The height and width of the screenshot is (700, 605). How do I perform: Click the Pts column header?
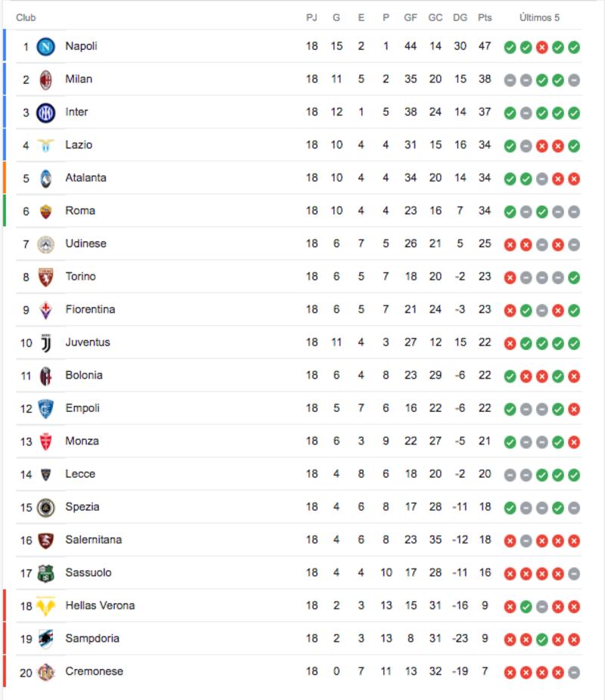tap(485, 17)
